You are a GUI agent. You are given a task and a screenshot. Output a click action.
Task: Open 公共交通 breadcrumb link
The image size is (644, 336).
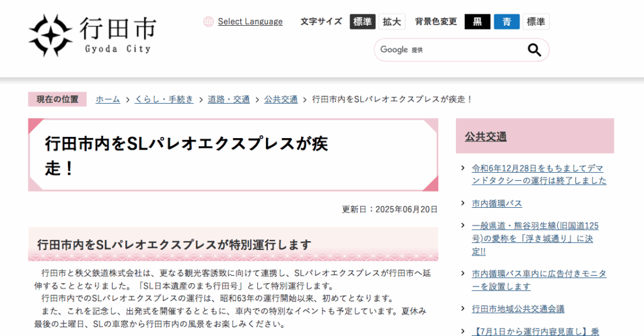click(x=281, y=99)
